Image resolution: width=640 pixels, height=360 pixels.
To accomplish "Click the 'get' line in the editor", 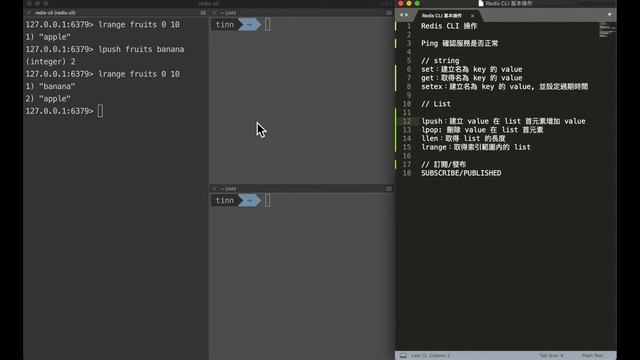I will click(471, 78).
